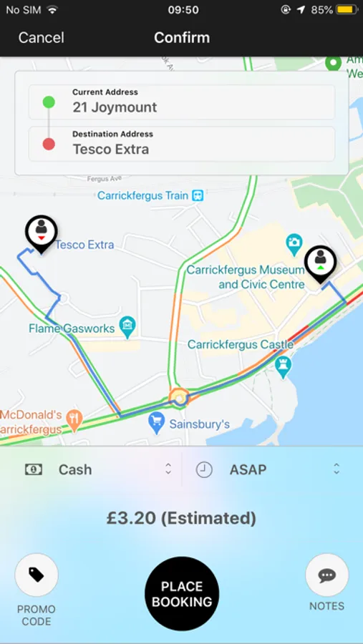This screenshot has height=644, width=363.
Task: Edit the Destination Address Tesco Extra field
Action: tap(182, 144)
